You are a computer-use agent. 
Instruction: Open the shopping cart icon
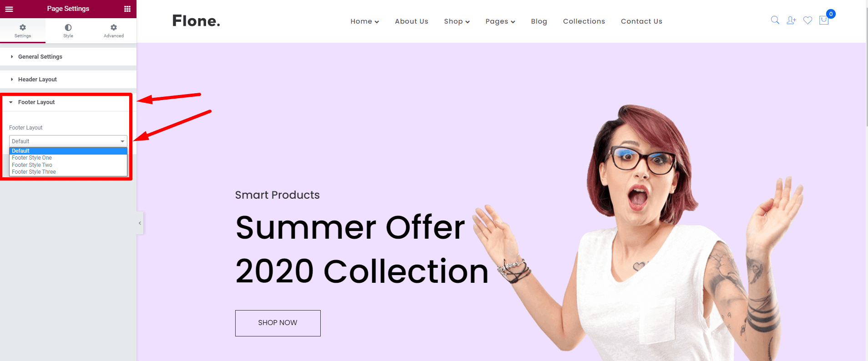[x=824, y=20]
